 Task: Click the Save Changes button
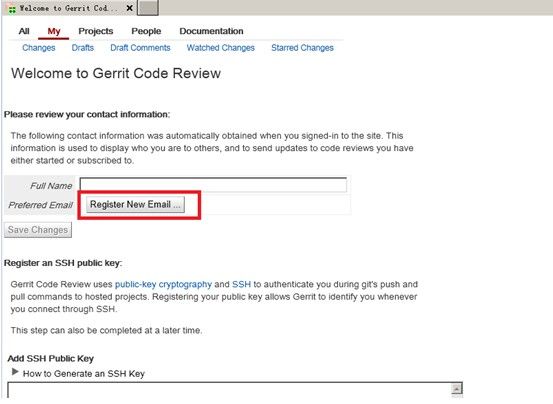click(x=38, y=230)
